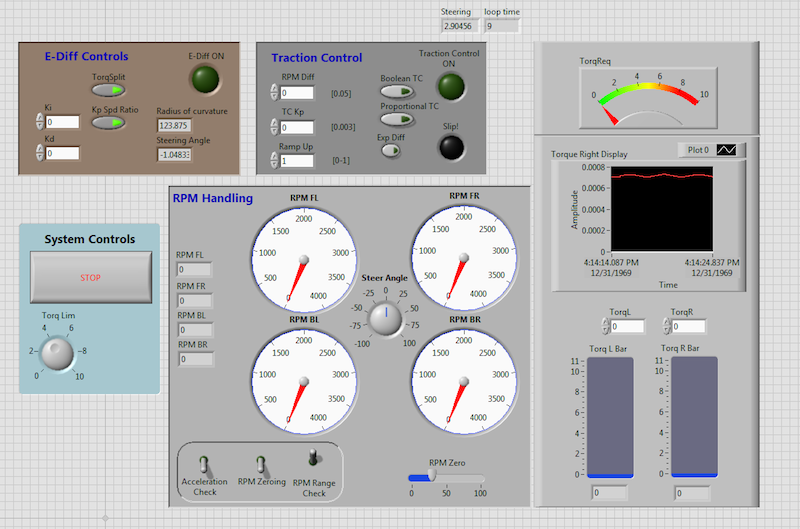Screen dimensions: 800x529
Task: Flip the RPM Range Check toggle switch
Action: click(x=314, y=458)
